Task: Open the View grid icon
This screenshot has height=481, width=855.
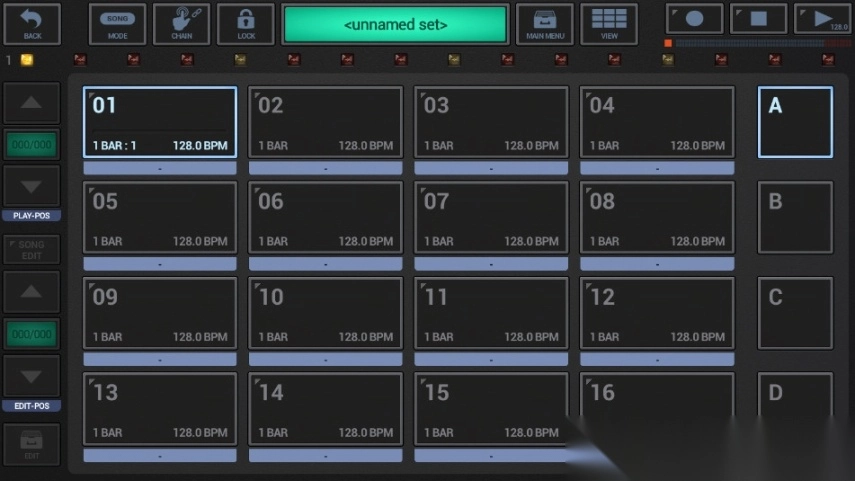Action: 609,23
